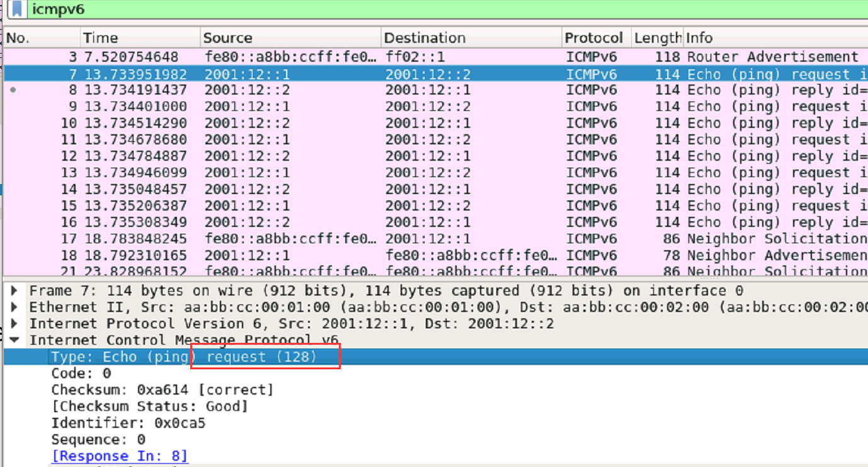Image resolution: width=868 pixels, height=467 pixels.
Task: Collapse Internet Control Message Protocol v6 tree
Action: pyautogui.click(x=15, y=340)
